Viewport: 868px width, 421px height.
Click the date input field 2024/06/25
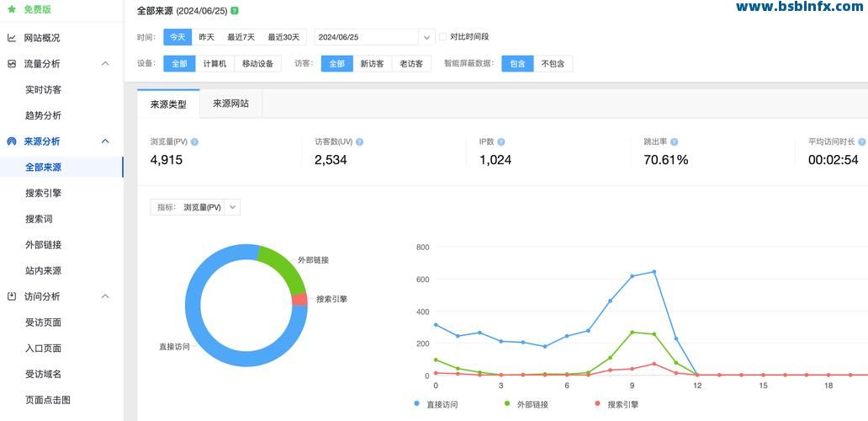366,37
